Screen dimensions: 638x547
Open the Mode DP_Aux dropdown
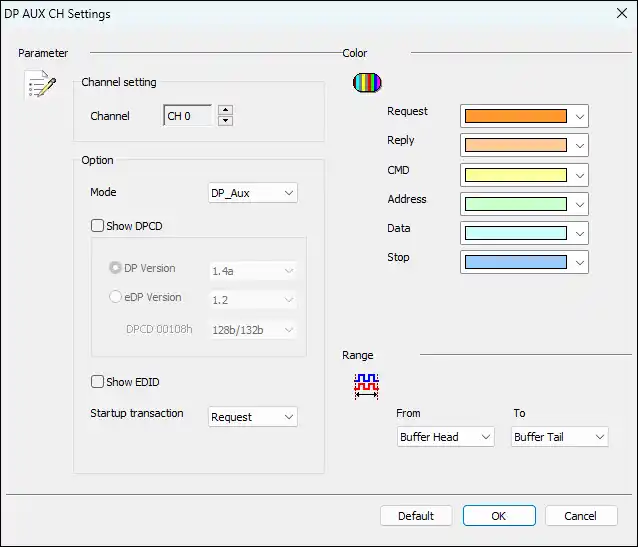pos(253,193)
